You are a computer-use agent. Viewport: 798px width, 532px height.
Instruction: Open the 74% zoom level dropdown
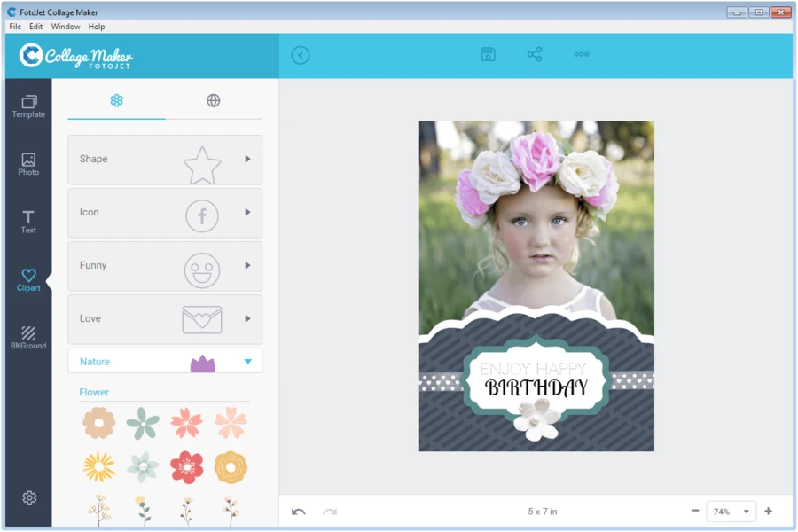731,512
